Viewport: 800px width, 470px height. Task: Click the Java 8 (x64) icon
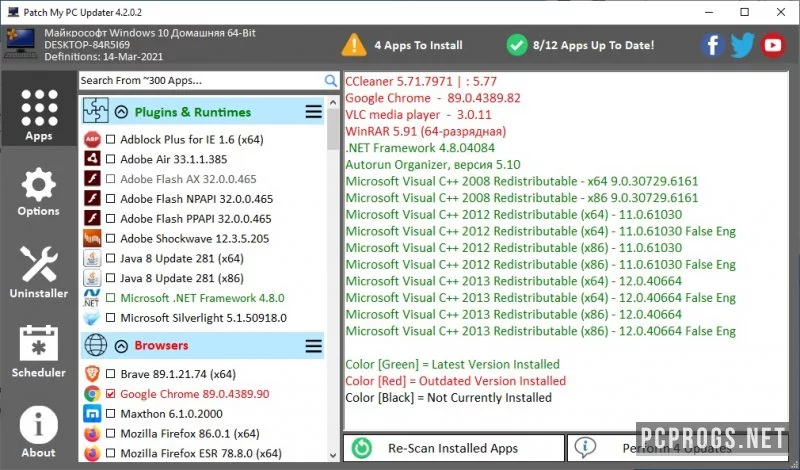click(92, 258)
